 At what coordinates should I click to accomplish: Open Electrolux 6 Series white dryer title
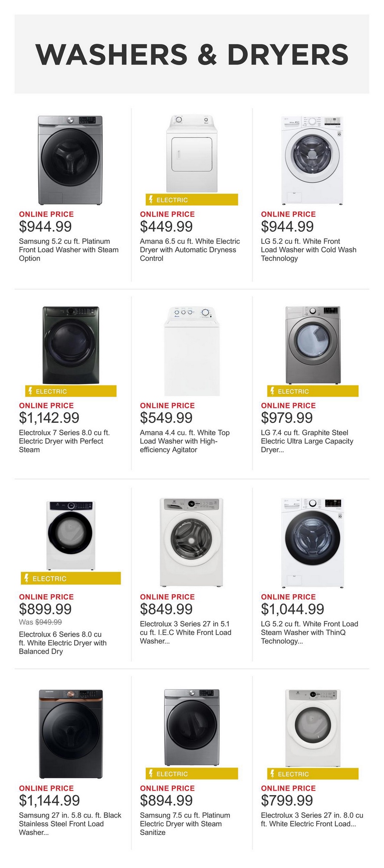62,643
